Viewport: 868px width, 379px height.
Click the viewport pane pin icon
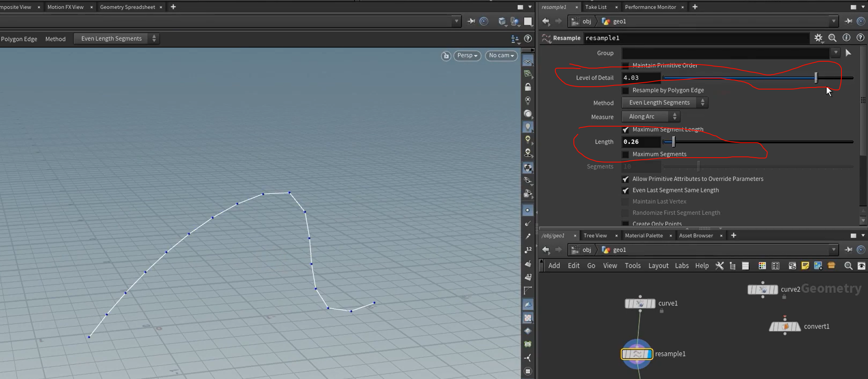pos(471,21)
